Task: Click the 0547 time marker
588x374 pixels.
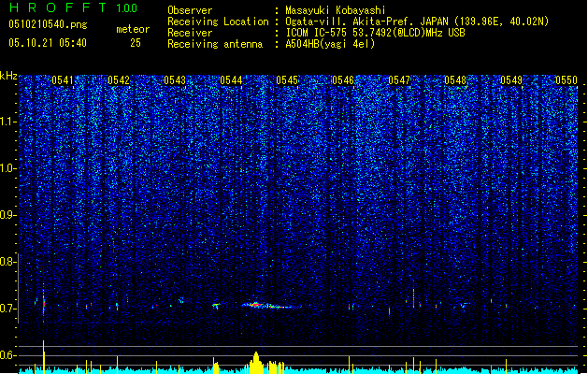Action: [x=399, y=80]
